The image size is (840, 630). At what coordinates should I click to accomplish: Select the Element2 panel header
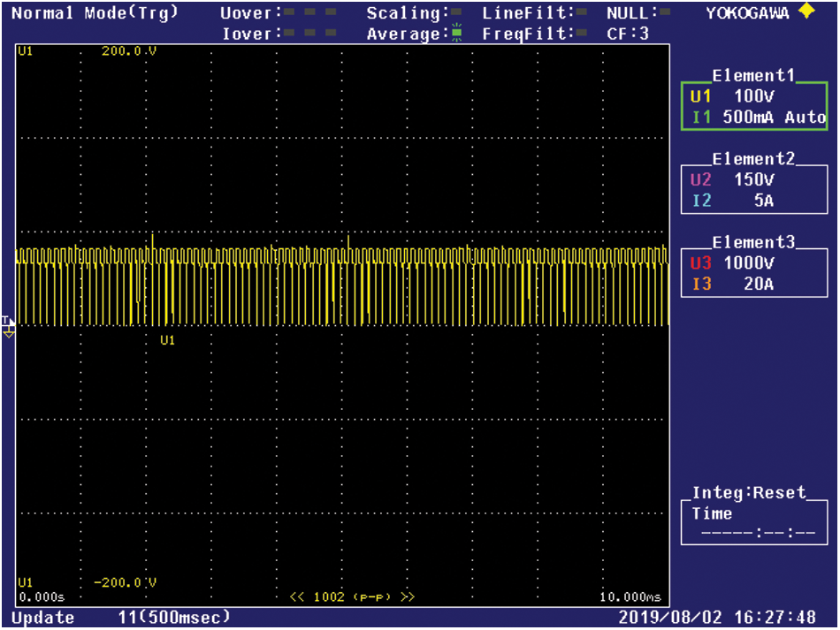point(754,159)
